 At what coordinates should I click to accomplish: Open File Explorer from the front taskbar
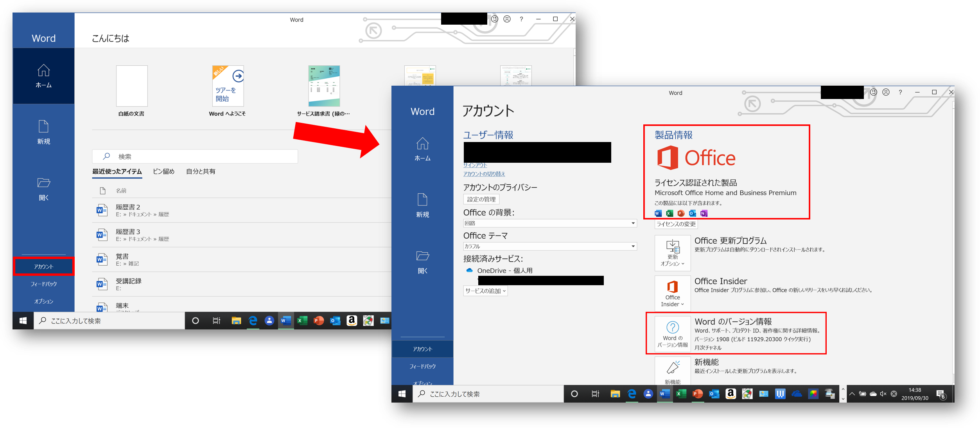point(615,394)
